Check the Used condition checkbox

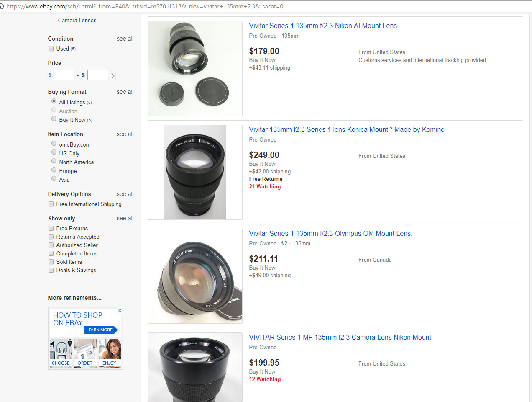point(51,49)
